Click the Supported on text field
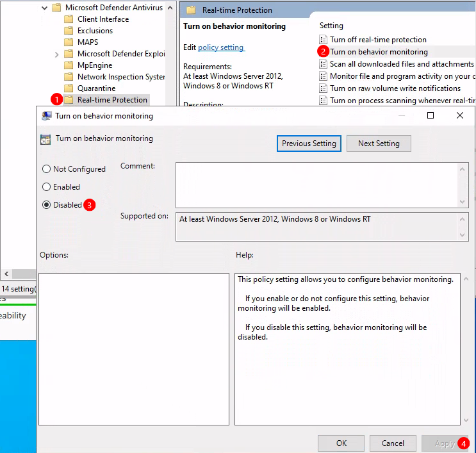476x453 pixels. (x=318, y=227)
